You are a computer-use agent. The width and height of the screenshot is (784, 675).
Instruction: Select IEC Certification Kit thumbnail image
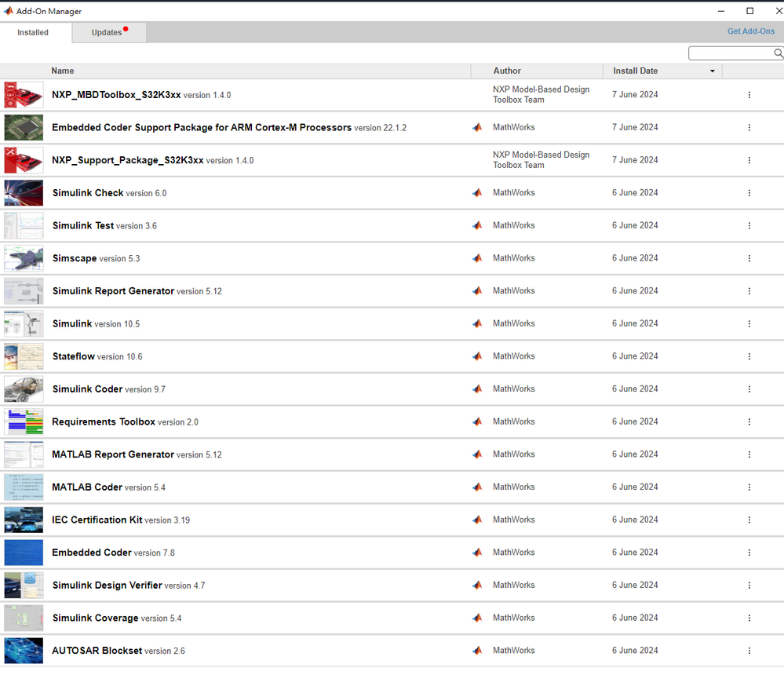24,520
